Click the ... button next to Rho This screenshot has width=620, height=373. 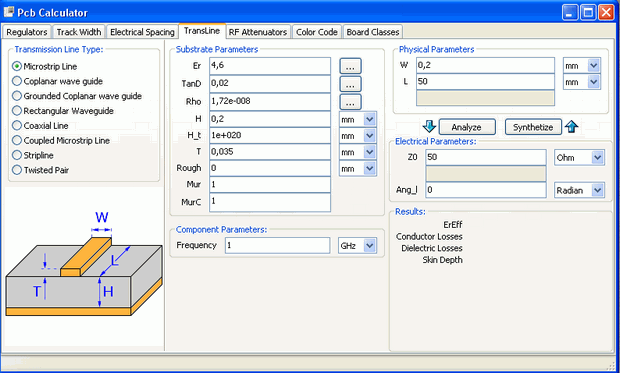pyautogui.click(x=350, y=102)
